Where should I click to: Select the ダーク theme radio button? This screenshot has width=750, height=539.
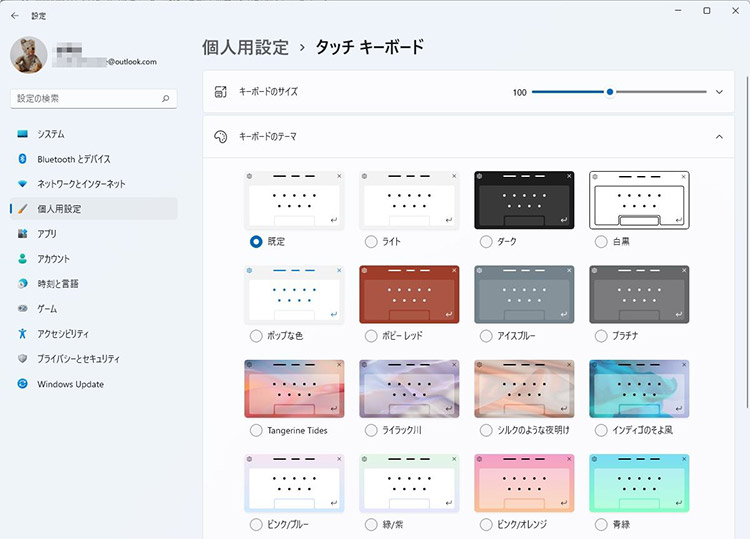(486, 241)
